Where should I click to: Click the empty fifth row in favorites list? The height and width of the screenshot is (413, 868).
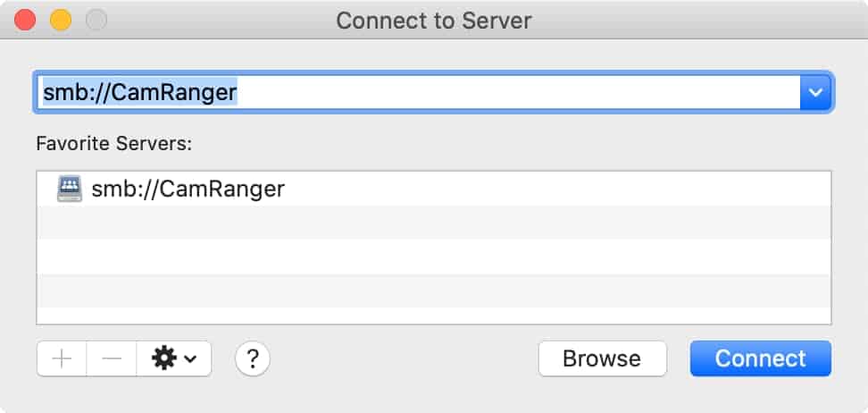(433, 316)
